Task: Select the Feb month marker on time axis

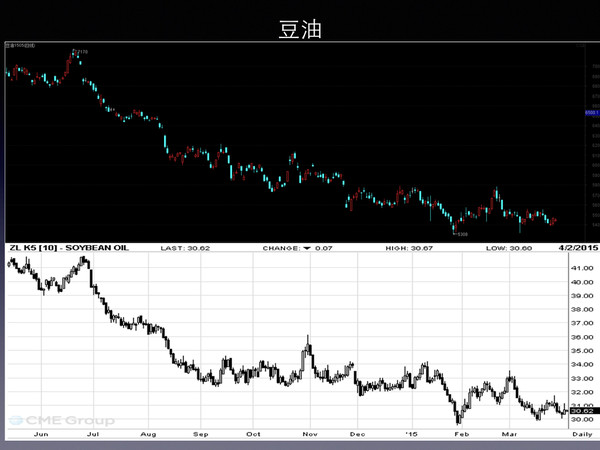Action: [461, 434]
